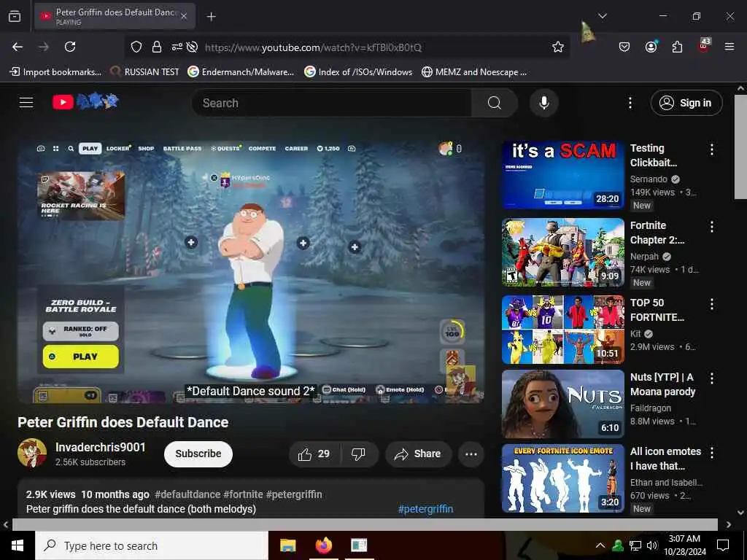Open File Explorer from taskbar
747x560 pixels.
coord(287,545)
